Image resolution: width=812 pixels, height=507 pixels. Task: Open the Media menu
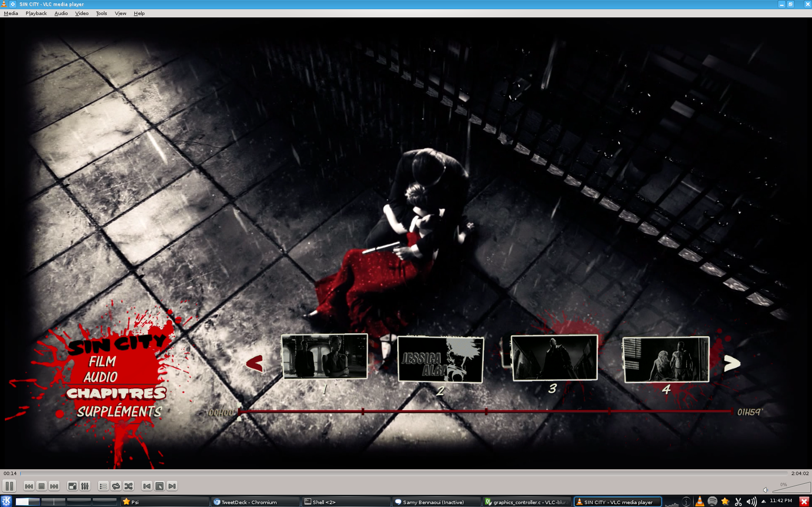point(11,13)
